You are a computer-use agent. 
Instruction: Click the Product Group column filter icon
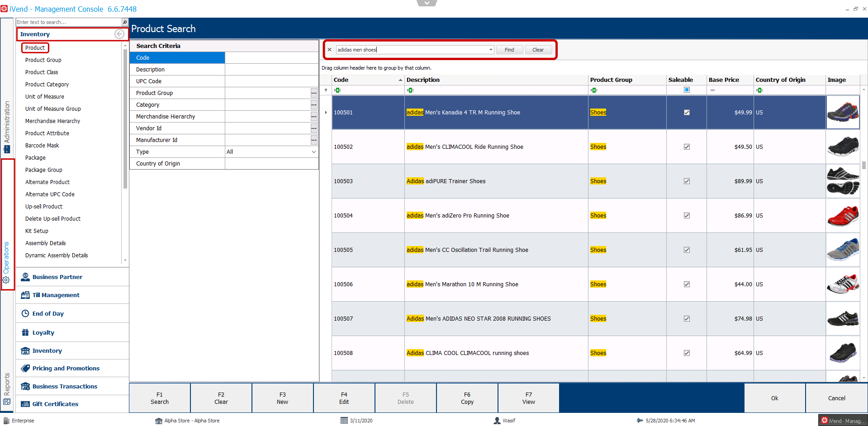point(594,90)
